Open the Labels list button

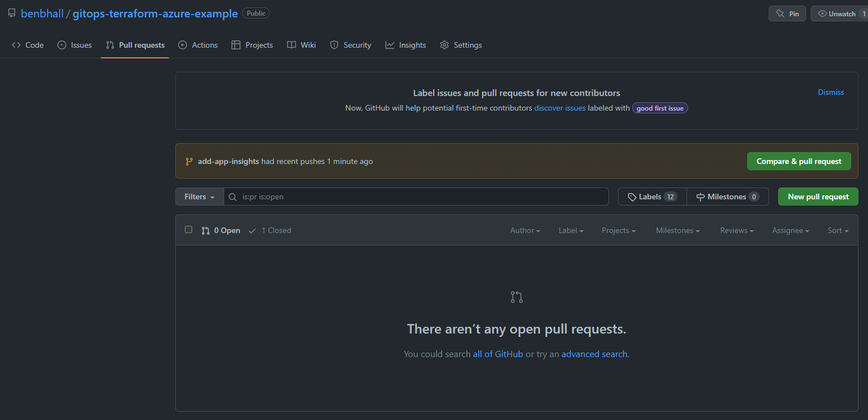tap(652, 197)
